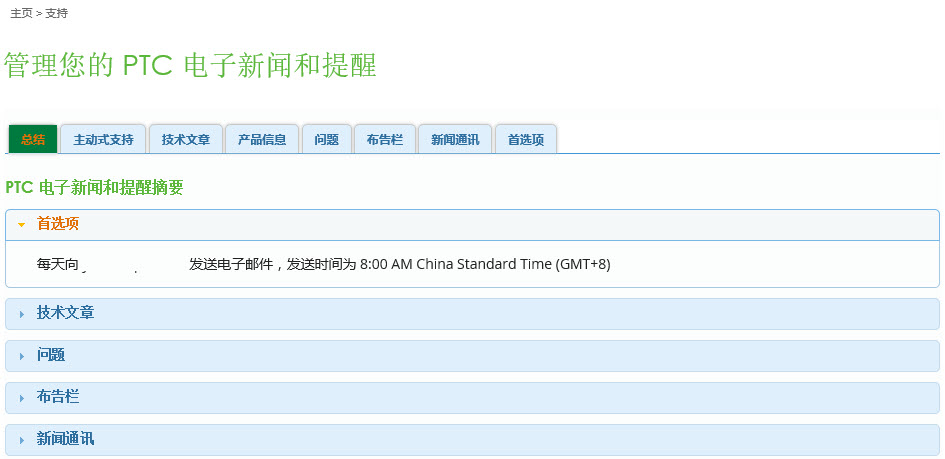Expand the 布告栏 section arrow

[x=22, y=398]
